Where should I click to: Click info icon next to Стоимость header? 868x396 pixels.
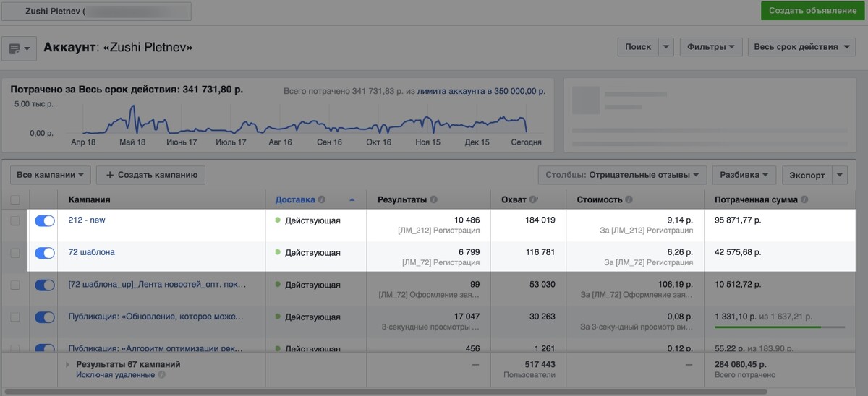coord(629,199)
